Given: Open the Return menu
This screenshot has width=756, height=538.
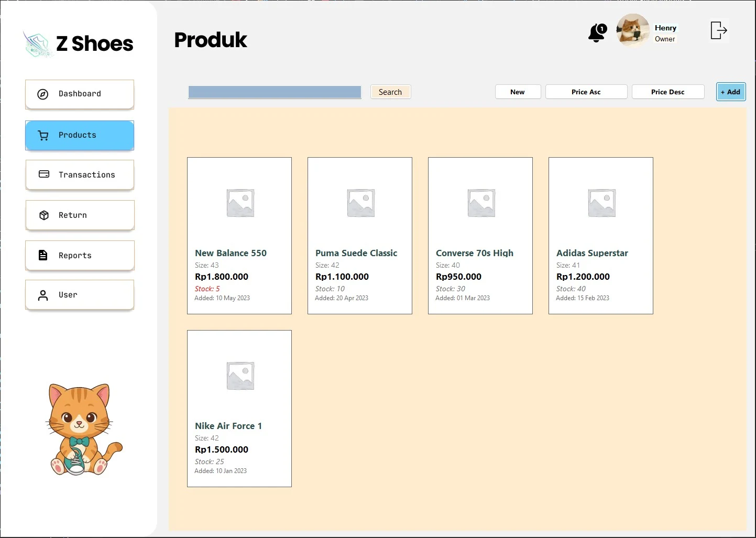Looking at the screenshot, I should pyautogui.click(x=80, y=215).
